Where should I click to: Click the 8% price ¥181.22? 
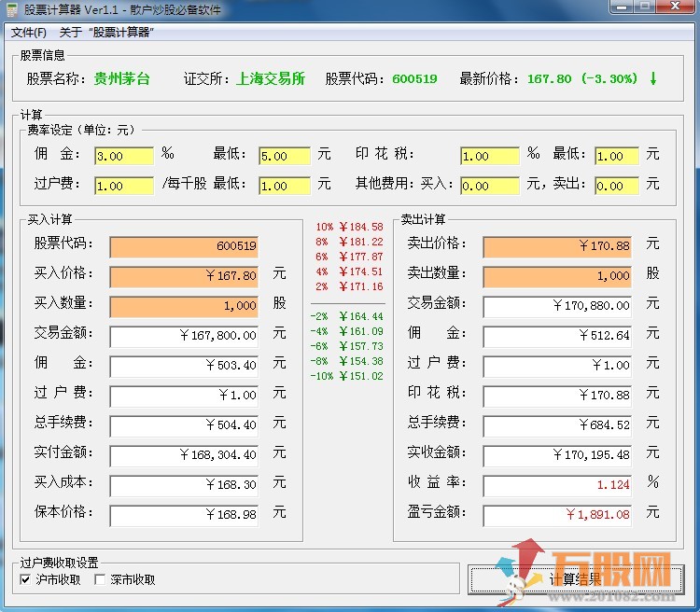360,242
